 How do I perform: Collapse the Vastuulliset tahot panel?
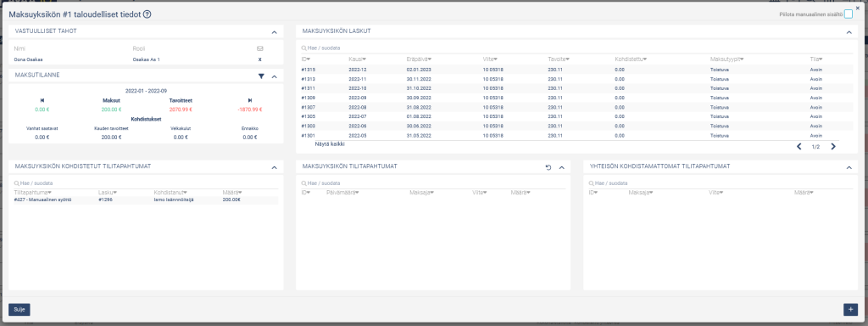point(274,32)
